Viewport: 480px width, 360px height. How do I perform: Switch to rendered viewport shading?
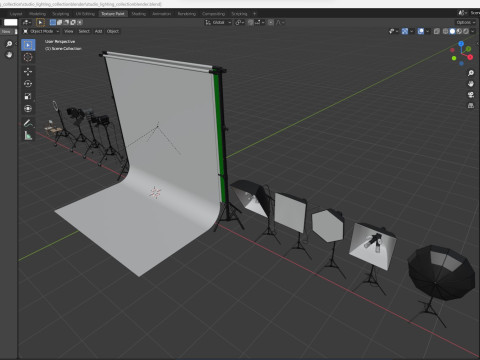click(x=466, y=31)
